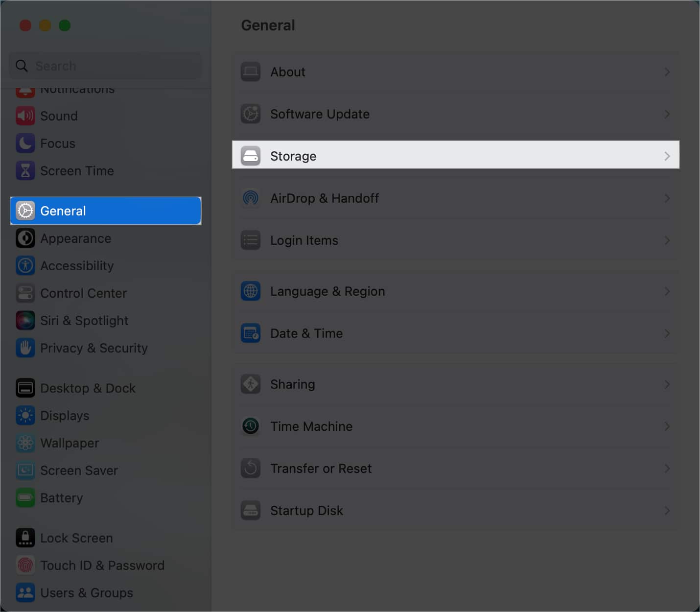This screenshot has height=612, width=700.
Task: Open the Storage settings label
Action: coord(293,156)
